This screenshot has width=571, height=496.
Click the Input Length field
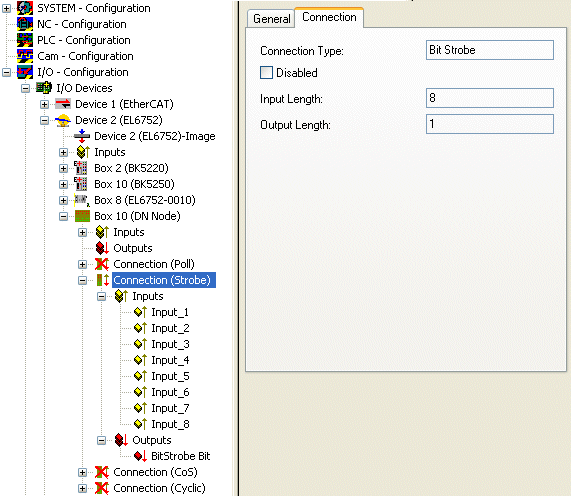point(490,98)
